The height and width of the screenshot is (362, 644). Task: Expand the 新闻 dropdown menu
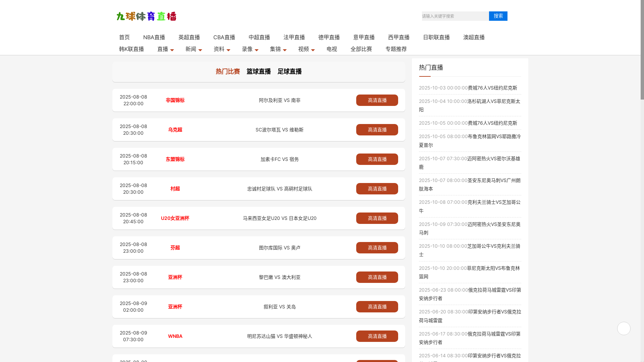[x=194, y=49]
